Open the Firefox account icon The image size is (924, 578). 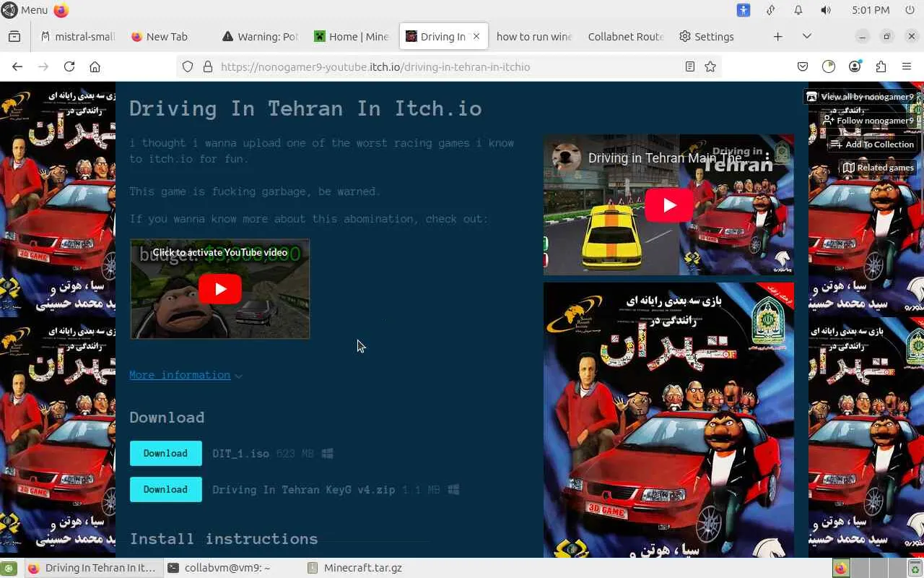[x=855, y=66]
